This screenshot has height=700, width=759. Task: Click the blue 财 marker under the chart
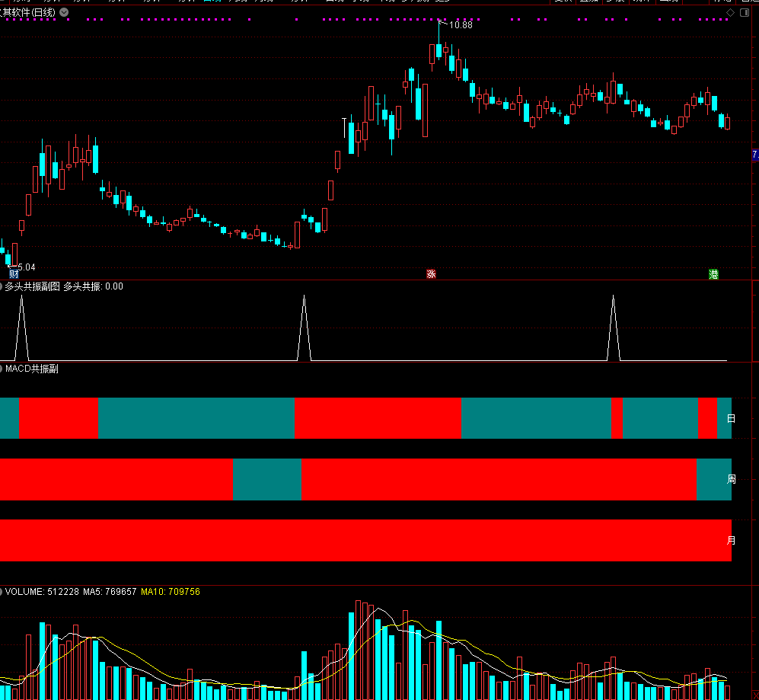[14, 274]
